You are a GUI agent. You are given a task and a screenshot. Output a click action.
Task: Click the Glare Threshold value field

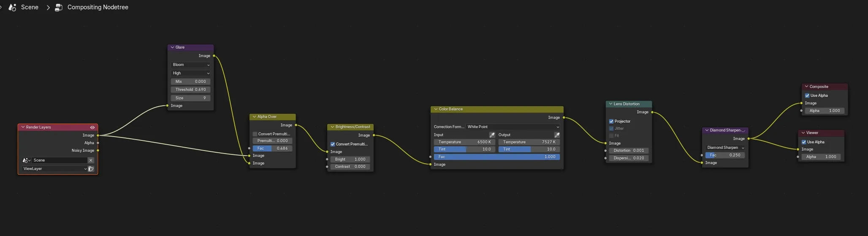tap(191, 90)
